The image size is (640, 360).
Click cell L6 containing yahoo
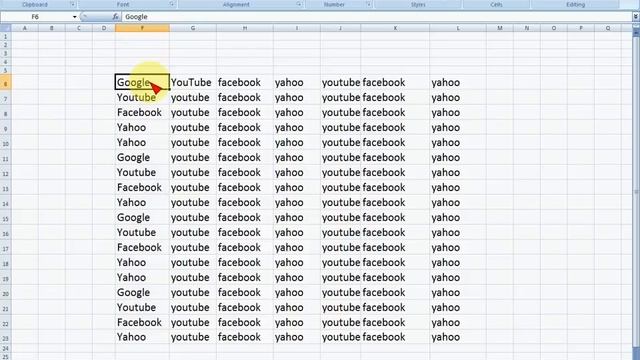[458, 82]
